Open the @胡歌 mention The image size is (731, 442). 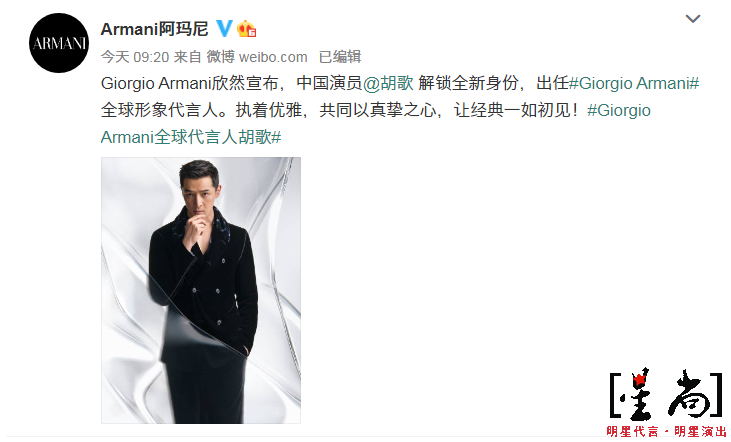pyautogui.click(x=388, y=83)
